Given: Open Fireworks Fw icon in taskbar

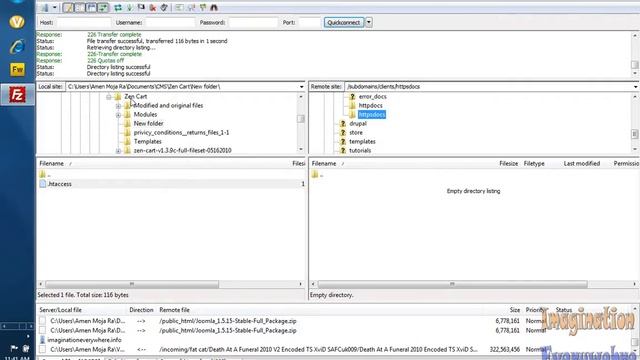Looking at the screenshot, I should click(x=17, y=70).
